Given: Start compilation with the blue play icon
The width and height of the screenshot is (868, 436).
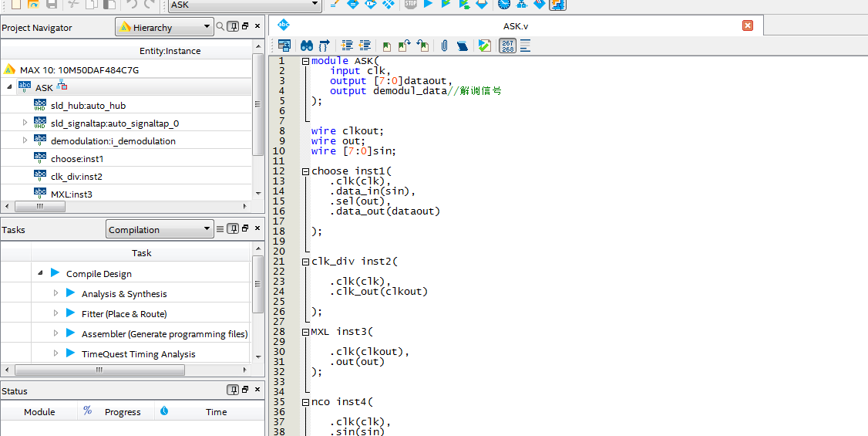Looking at the screenshot, I should coord(429,4).
